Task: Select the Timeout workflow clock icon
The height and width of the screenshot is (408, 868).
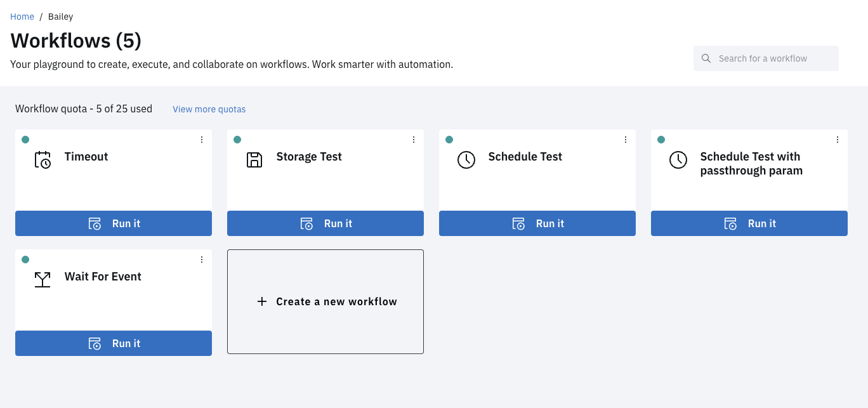Action: pos(43,160)
